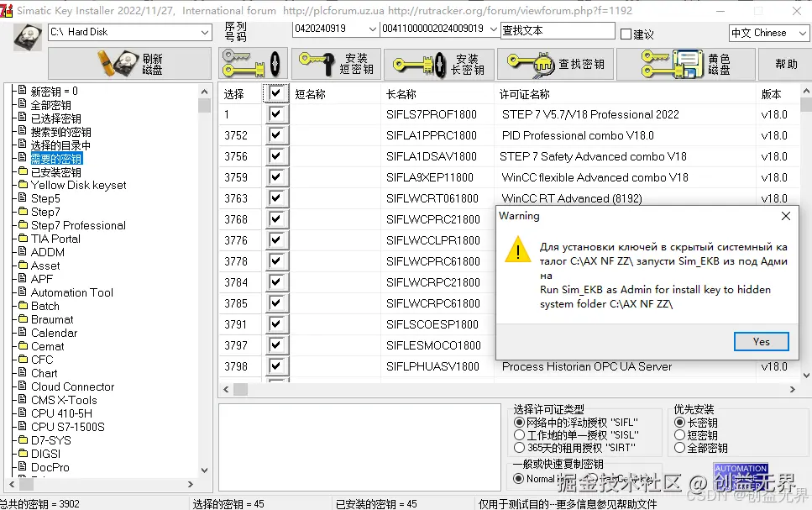Image resolution: width=812 pixels, height=510 pixels.
Task: Select 全部密钥 in the tree
Action: [x=50, y=105]
